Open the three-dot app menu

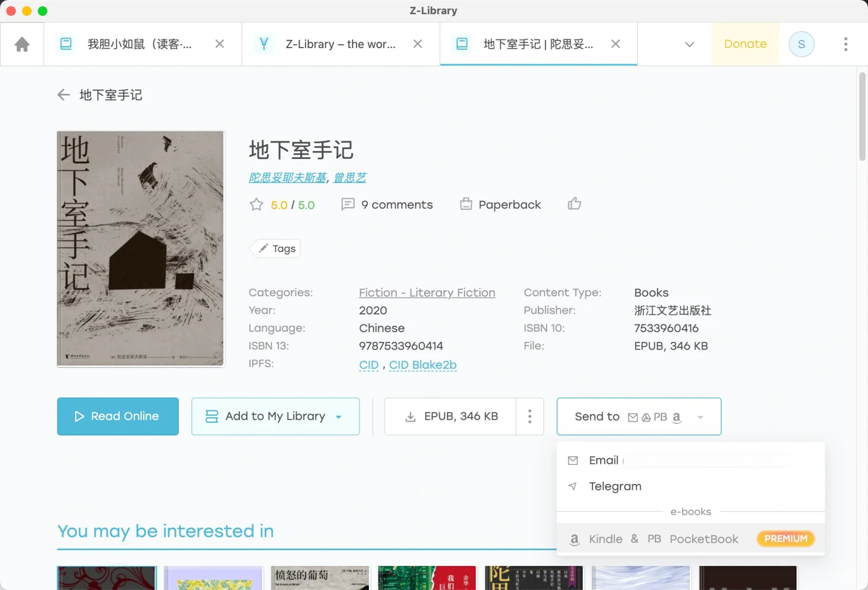(846, 44)
